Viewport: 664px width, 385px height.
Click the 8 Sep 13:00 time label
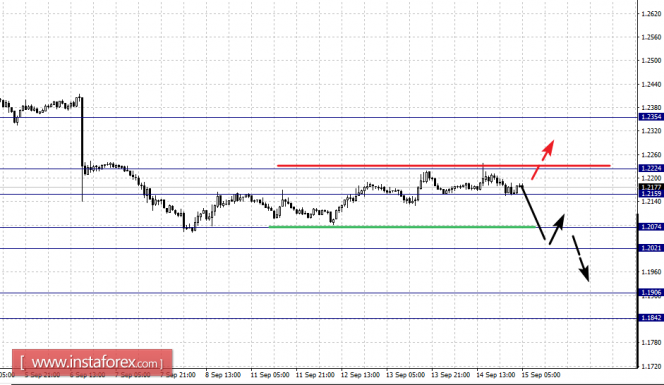click(223, 375)
